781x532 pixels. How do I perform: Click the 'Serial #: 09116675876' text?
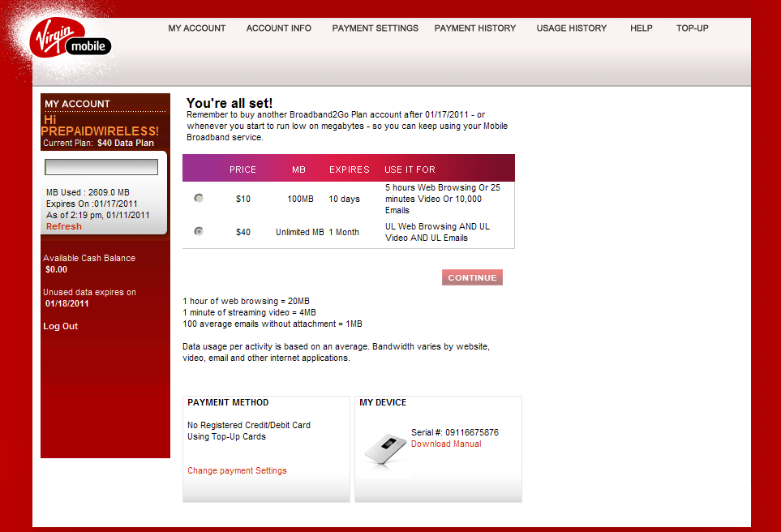pyautogui.click(x=455, y=432)
